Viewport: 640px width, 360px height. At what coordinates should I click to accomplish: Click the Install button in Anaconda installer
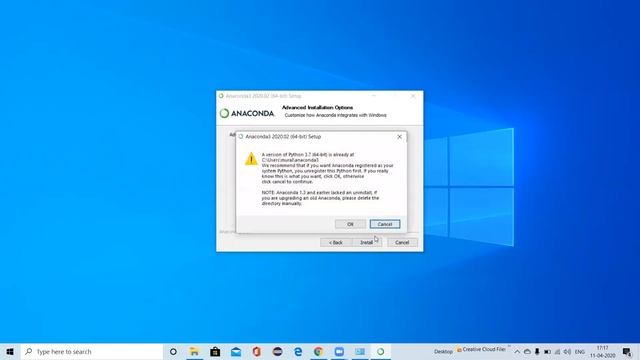click(x=367, y=242)
